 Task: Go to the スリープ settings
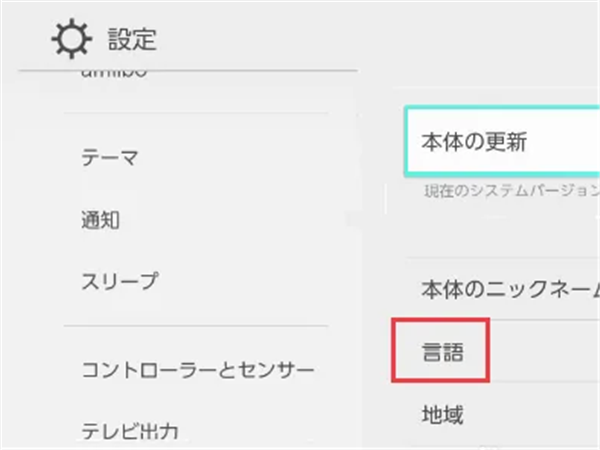click(119, 282)
